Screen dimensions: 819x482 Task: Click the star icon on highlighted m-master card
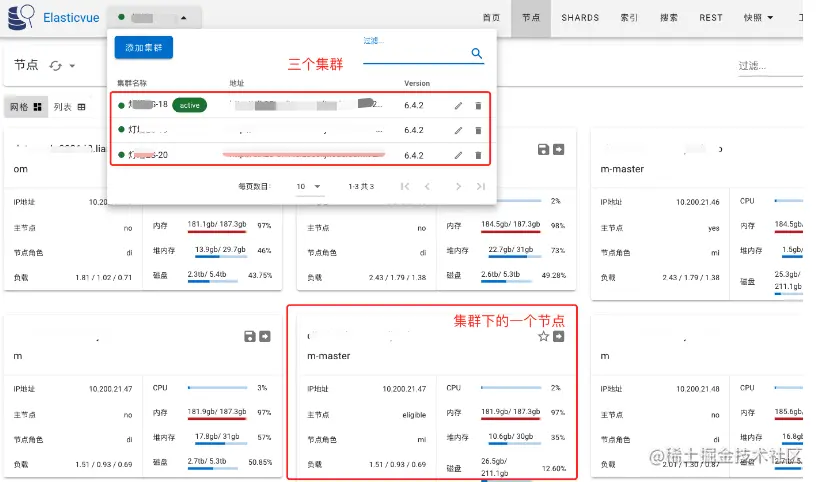(x=543, y=336)
